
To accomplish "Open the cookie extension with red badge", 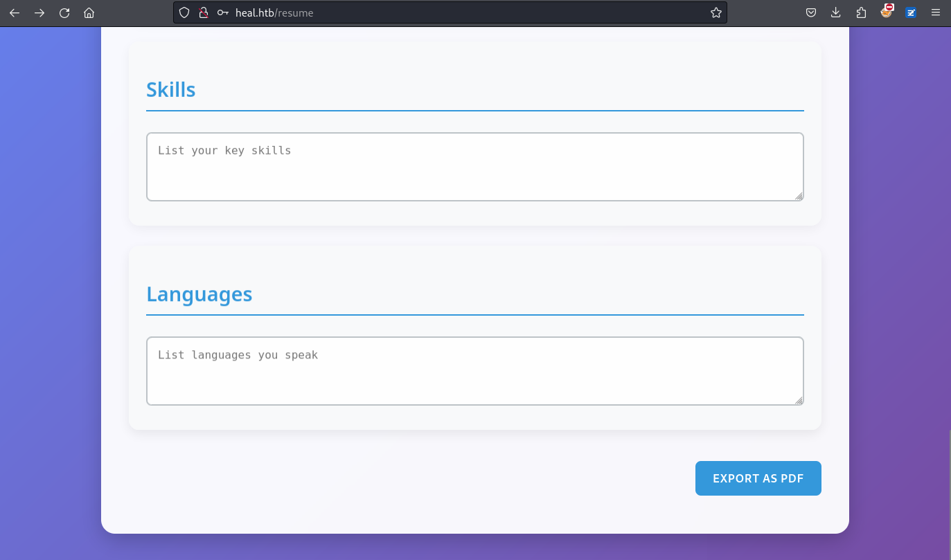I will [x=887, y=12].
